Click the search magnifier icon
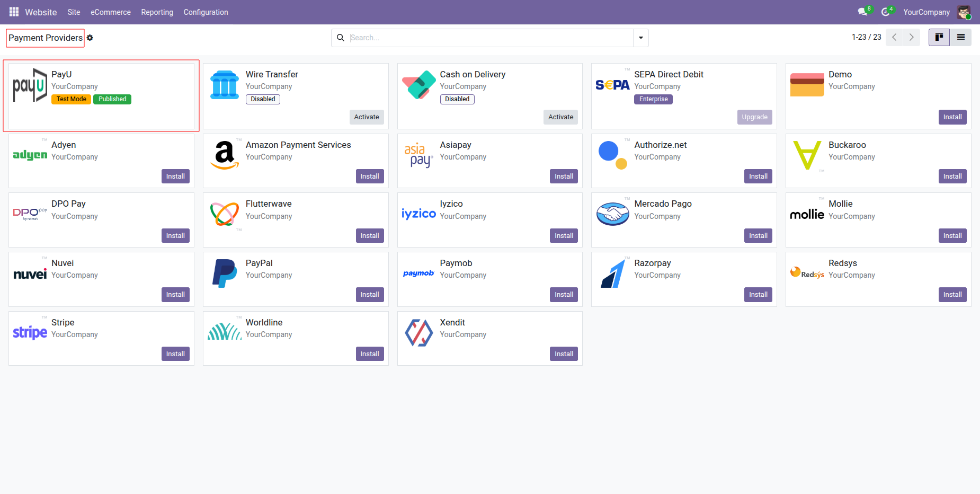The image size is (980, 494). [x=341, y=38]
